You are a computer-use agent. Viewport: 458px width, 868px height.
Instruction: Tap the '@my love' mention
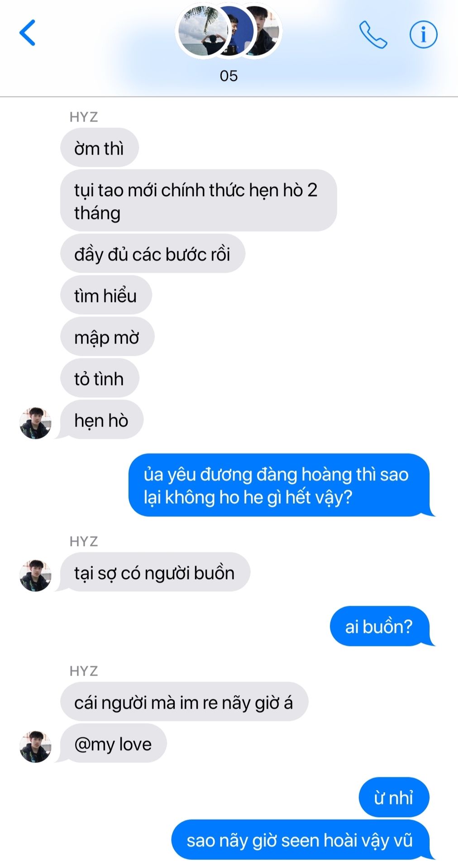[x=113, y=744]
